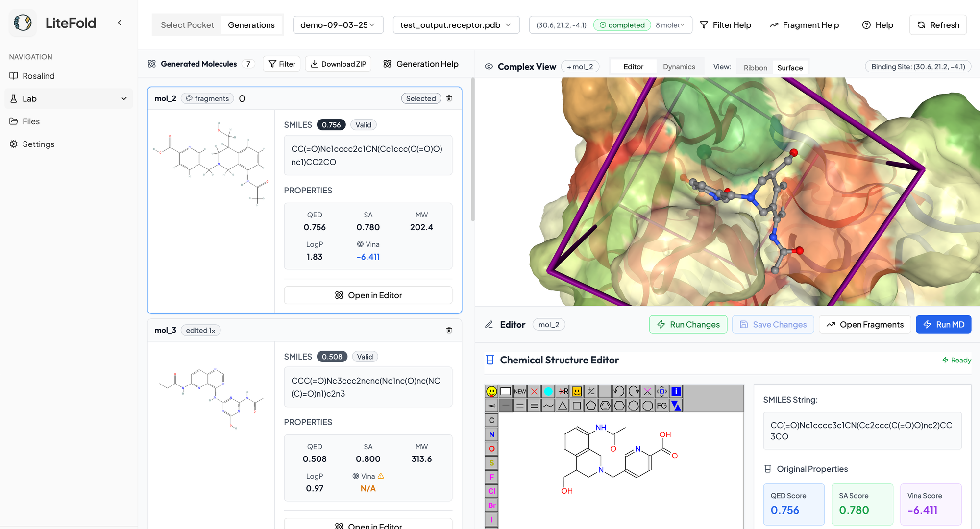Open the test_output.receptor.pdb file dropdown
This screenshot has height=529, width=980.
click(456, 24)
